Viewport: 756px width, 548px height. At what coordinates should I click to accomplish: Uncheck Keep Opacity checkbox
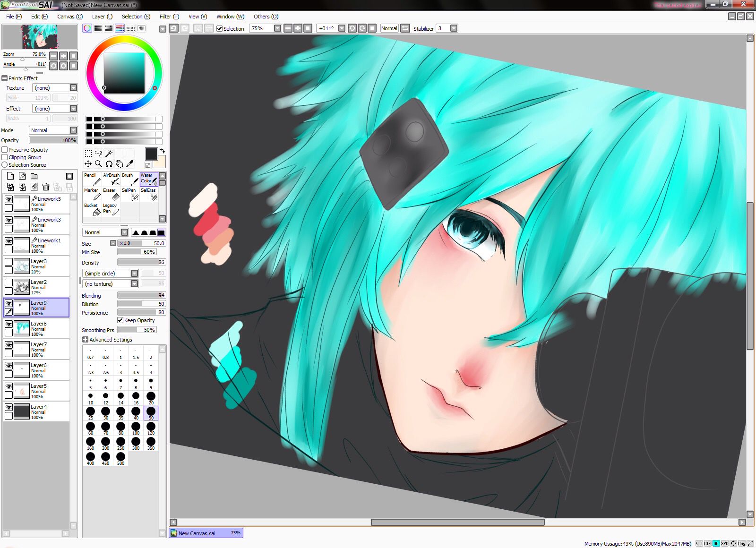[120, 320]
